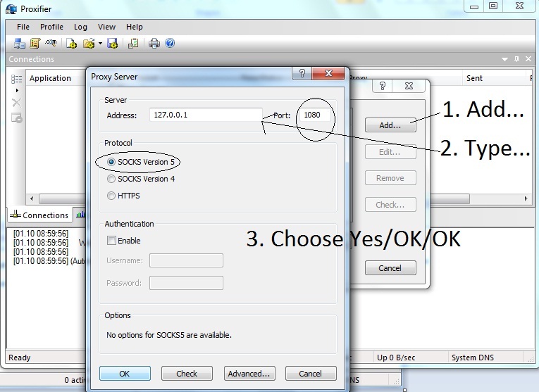
Task: Select SOCKS Version 4 radio button
Action: coord(111,179)
